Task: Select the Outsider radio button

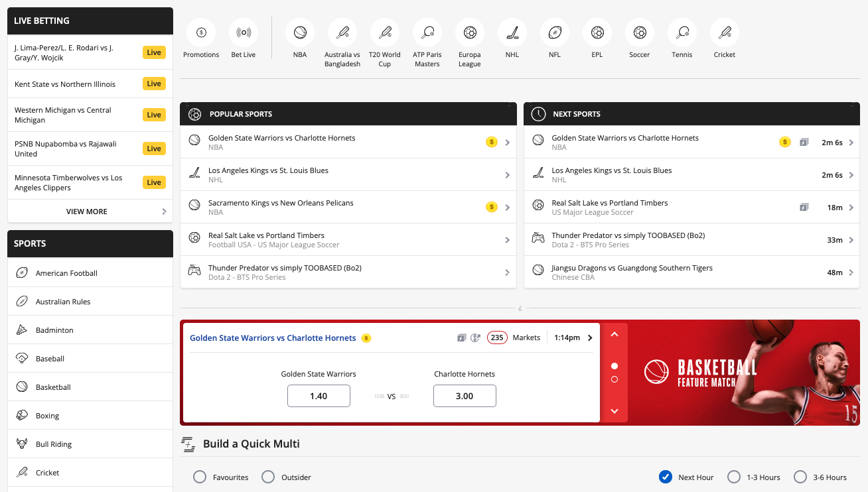Action: [268, 477]
